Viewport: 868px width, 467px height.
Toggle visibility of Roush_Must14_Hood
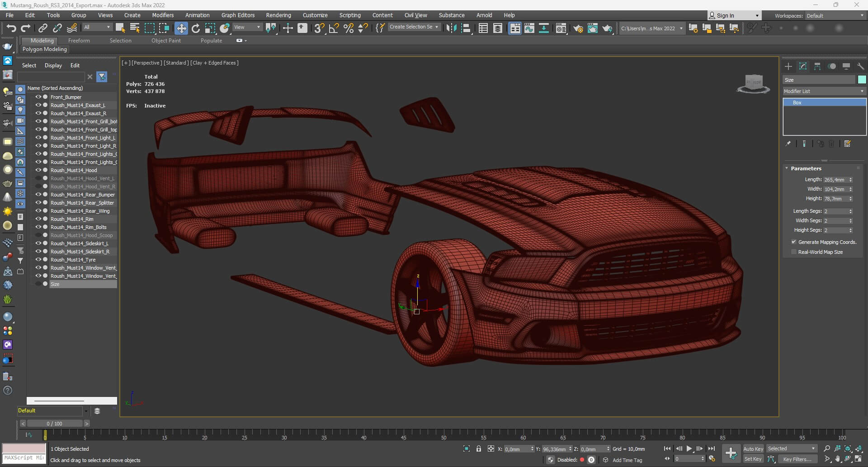point(38,170)
